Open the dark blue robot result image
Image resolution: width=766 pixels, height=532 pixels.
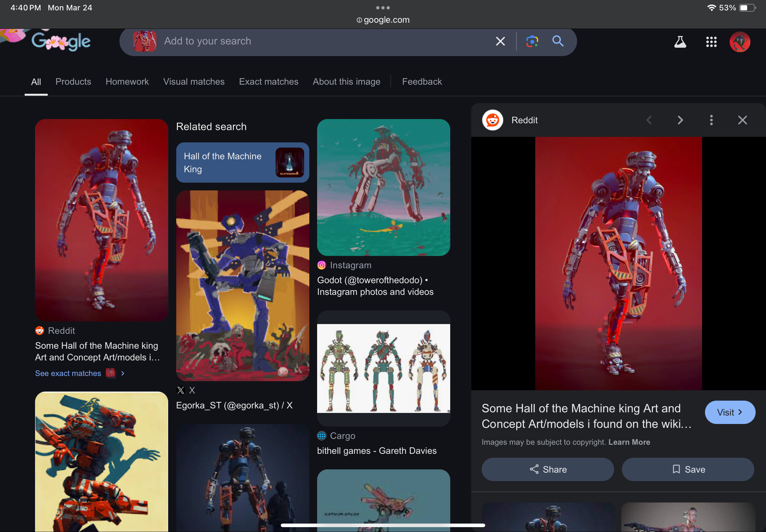pos(242,478)
